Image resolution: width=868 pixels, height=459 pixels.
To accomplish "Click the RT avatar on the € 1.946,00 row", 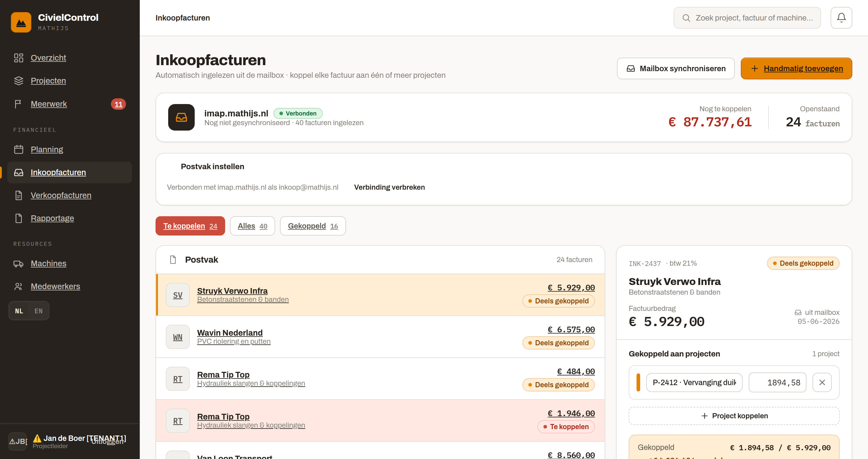I will tap(178, 421).
